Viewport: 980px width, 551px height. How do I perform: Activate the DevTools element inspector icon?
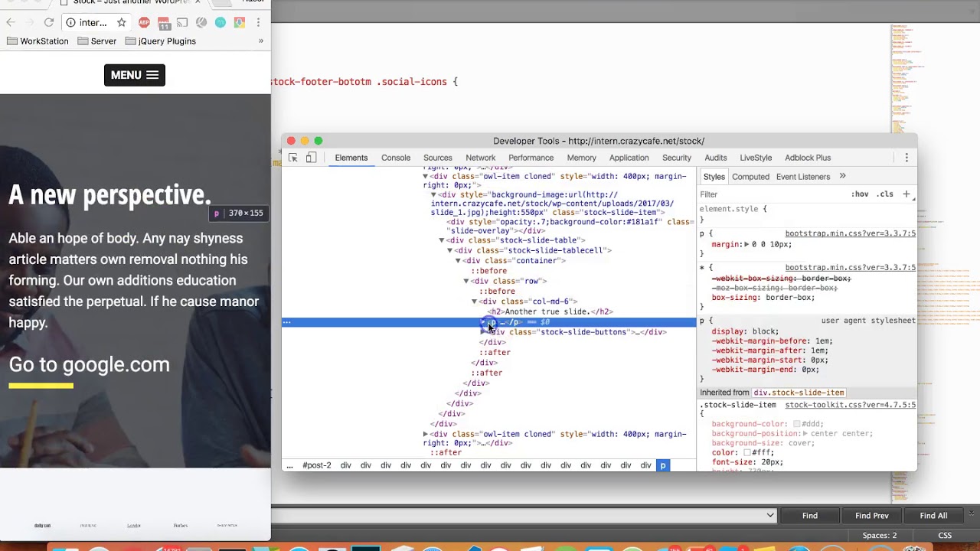(292, 158)
